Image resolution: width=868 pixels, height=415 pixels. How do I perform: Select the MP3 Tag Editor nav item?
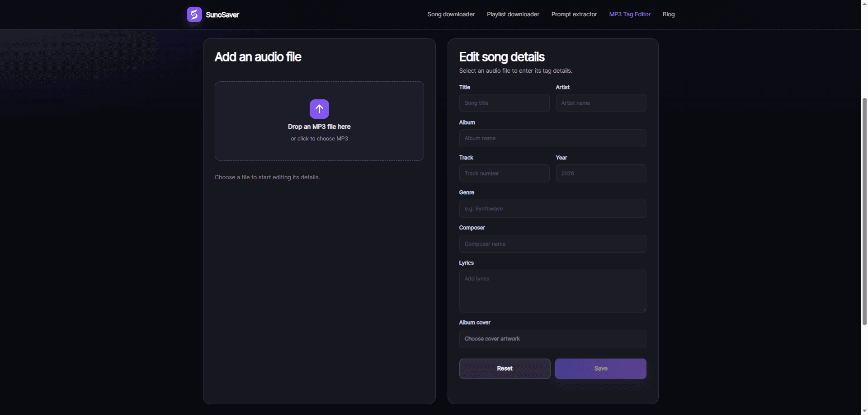(x=630, y=14)
